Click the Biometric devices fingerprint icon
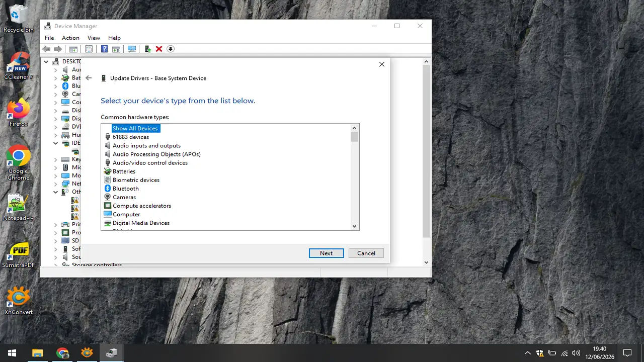This screenshot has height=362, width=644. [107, 180]
